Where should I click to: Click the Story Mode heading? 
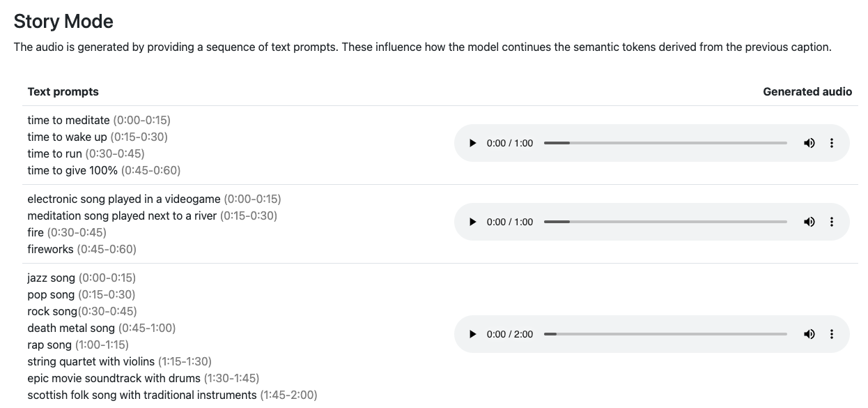(x=63, y=22)
